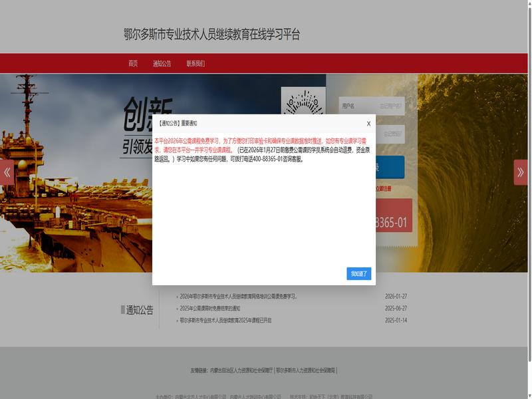Viewport: 532px width, 399px height.
Task: Click the platform title at top
Action: 211,35
